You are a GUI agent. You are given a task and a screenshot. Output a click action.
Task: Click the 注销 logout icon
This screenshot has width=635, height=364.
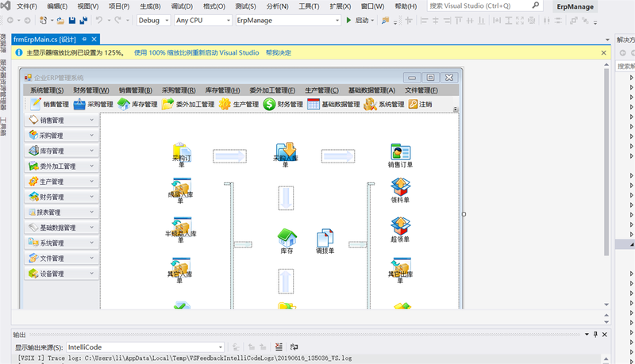[413, 104]
